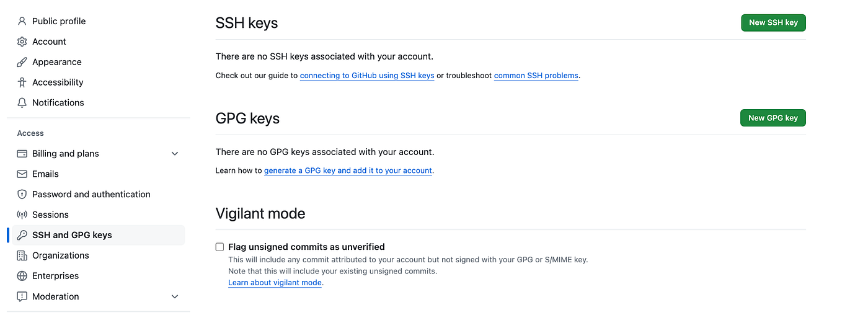Image resolution: width=868 pixels, height=315 pixels.
Task: Click the paintbrush icon for Appearance
Action: (x=22, y=62)
